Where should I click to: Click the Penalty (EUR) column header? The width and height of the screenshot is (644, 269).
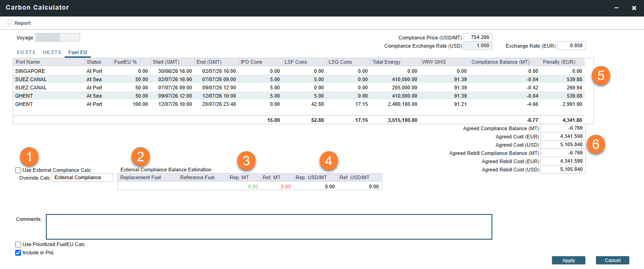coord(563,62)
